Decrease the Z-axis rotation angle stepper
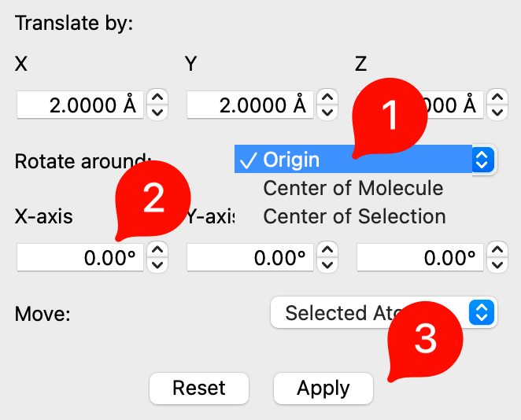This screenshot has width=521, height=420. click(497, 264)
